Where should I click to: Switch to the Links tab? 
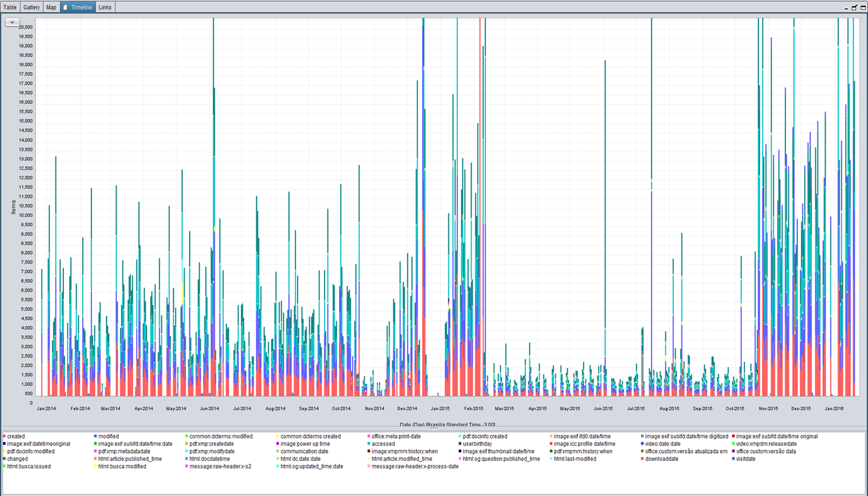click(x=105, y=7)
